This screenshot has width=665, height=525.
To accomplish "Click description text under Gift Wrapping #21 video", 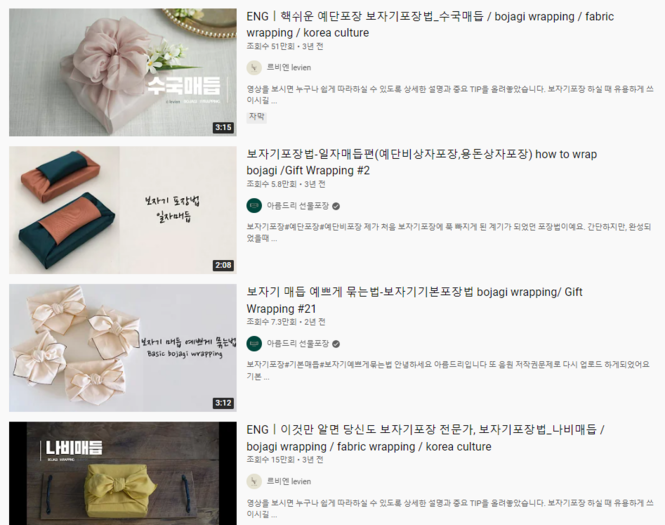I will 448,370.
